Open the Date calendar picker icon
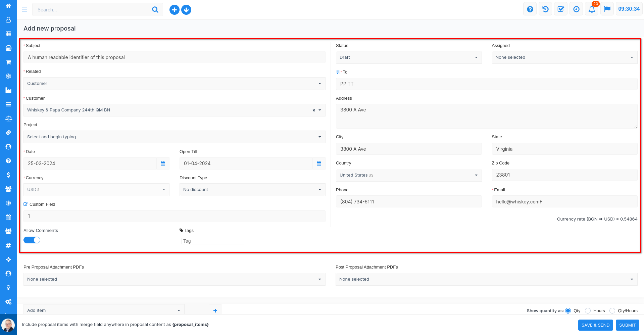This screenshot has height=335, width=644. pos(163,163)
